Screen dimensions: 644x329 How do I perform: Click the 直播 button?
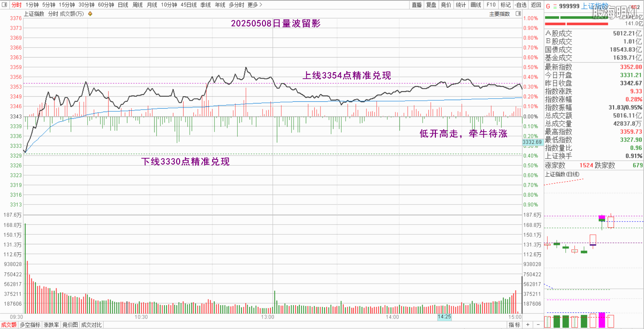(x=417, y=5)
